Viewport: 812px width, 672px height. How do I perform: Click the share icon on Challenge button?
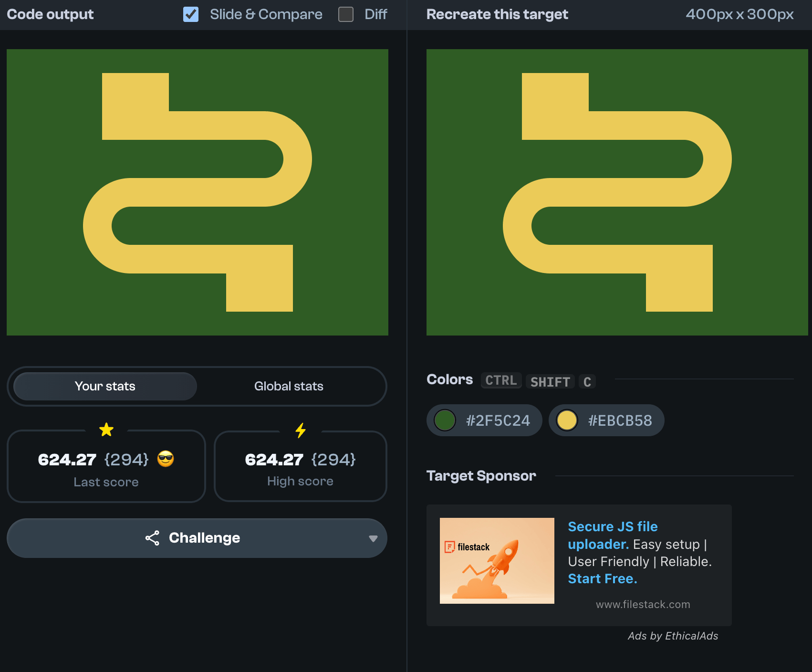[152, 538]
